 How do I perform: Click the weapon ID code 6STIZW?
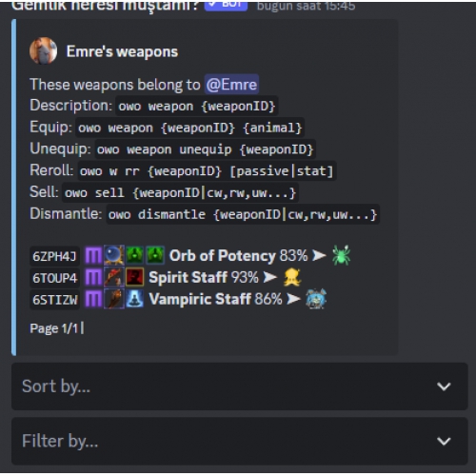[54, 300]
